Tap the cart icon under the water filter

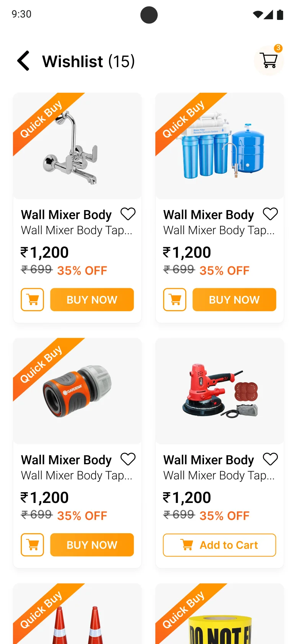175,299
